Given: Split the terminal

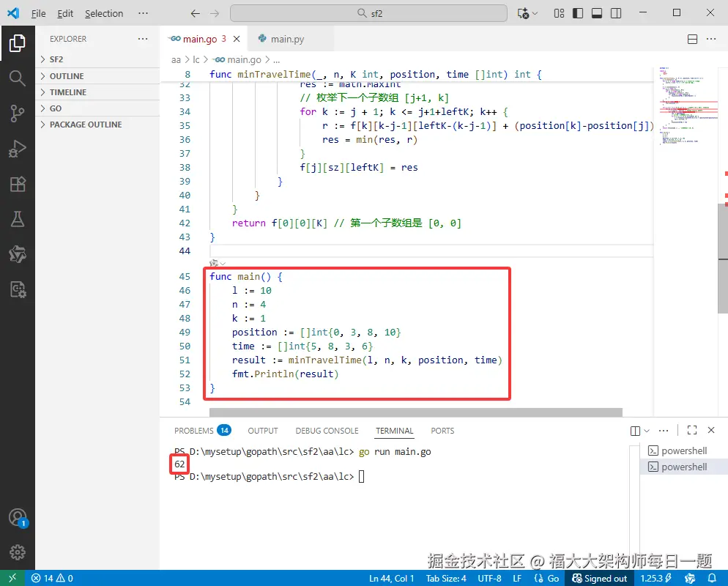Looking at the screenshot, I should click(635, 431).
